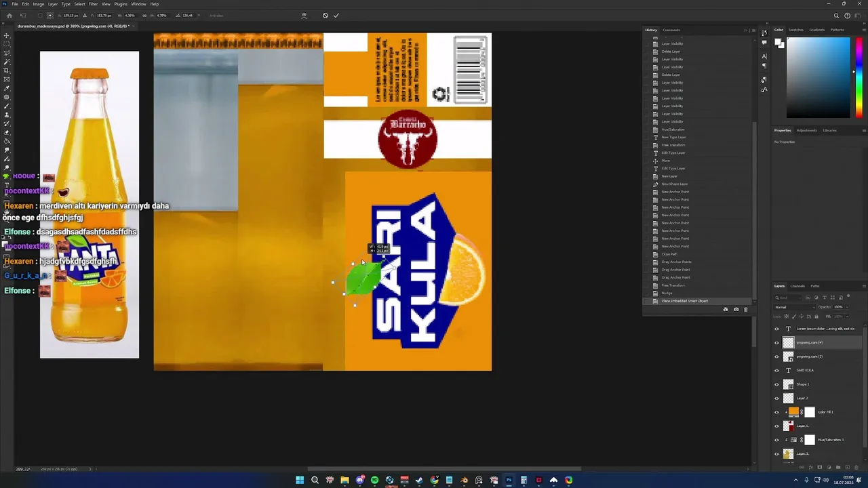Open the Character panel icon in the dock
The width and height of the screenshot is (868, 488).
[764, 57]
